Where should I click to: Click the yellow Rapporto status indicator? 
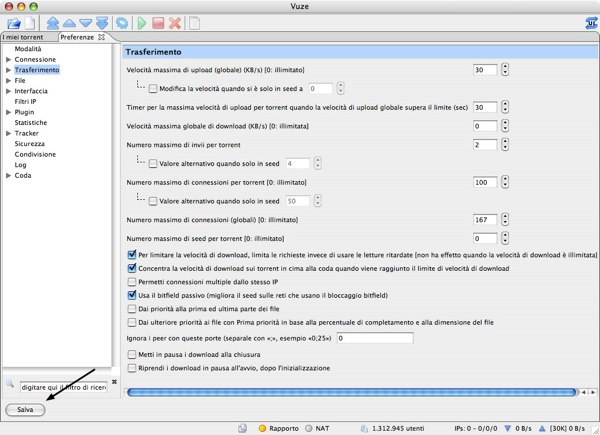coord(262,428)
